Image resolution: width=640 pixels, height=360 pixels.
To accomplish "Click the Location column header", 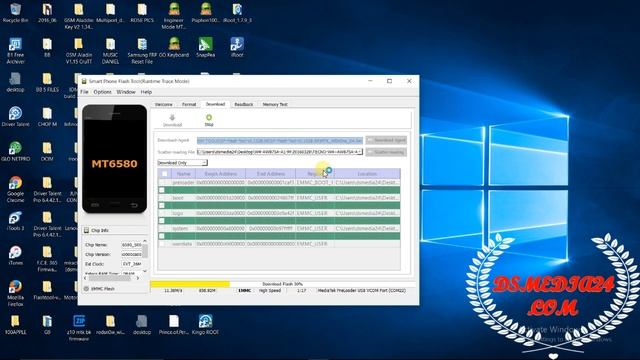I will coord(367,174).
